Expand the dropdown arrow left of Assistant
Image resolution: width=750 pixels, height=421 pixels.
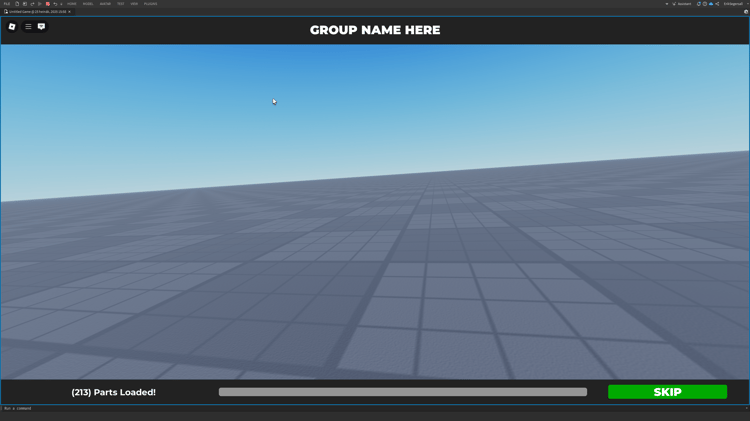pos(667,4)
